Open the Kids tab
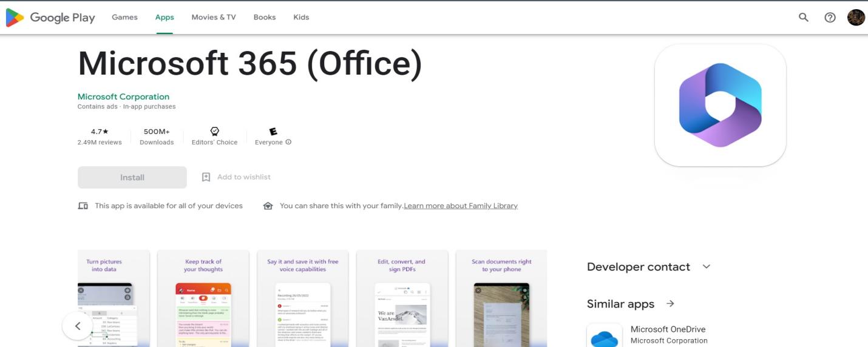The width and height of the screenshot is (868, 347). pyautogui.click(x=301, y=17)
